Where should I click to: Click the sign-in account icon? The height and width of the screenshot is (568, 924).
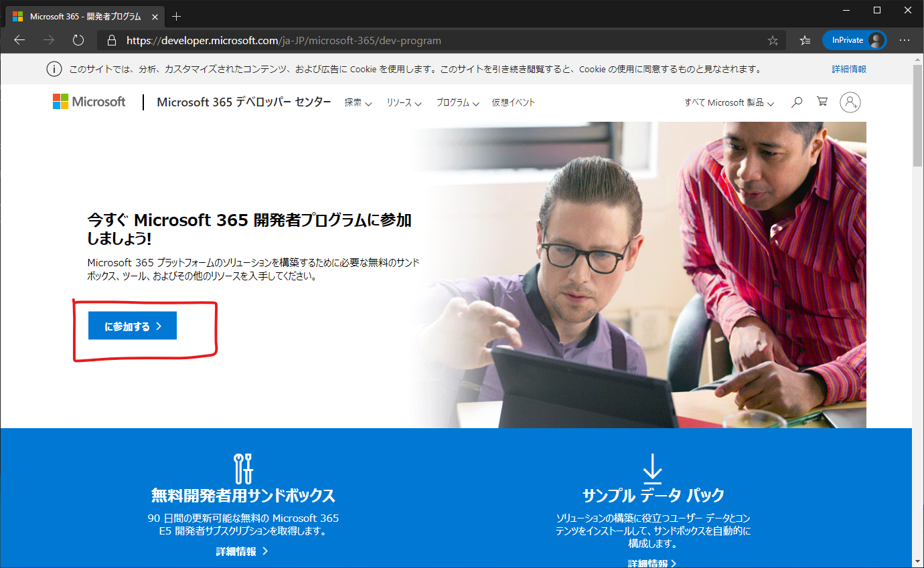850,102
